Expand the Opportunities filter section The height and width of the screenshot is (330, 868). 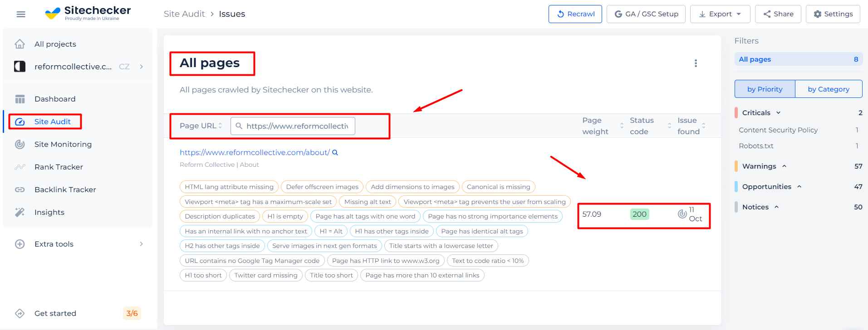(x=799, y=186)
